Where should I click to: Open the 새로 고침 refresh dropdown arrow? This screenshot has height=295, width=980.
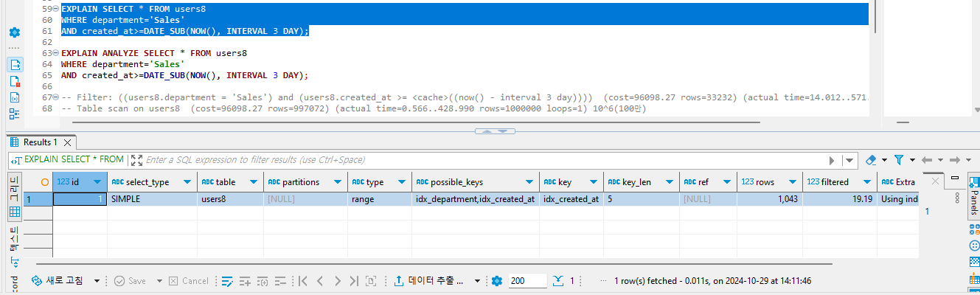(97, 281)
